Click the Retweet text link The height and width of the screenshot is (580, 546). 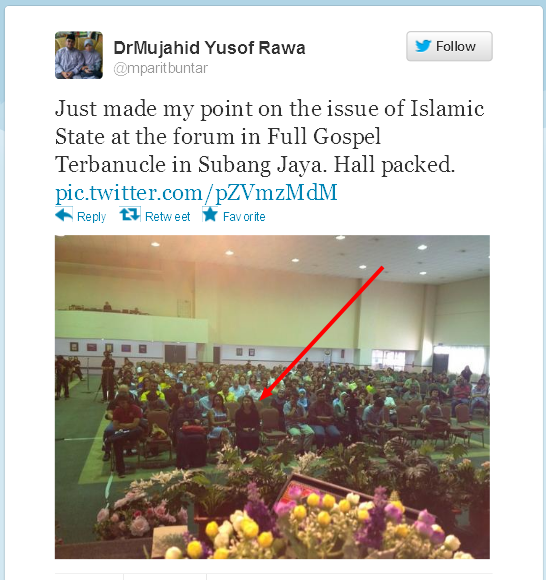point(168,216)
